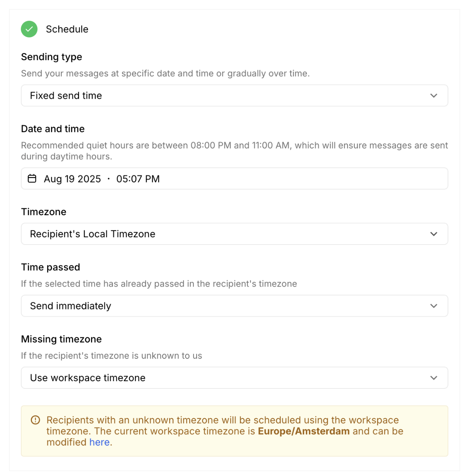Click the Sending type label

point(52,57)
